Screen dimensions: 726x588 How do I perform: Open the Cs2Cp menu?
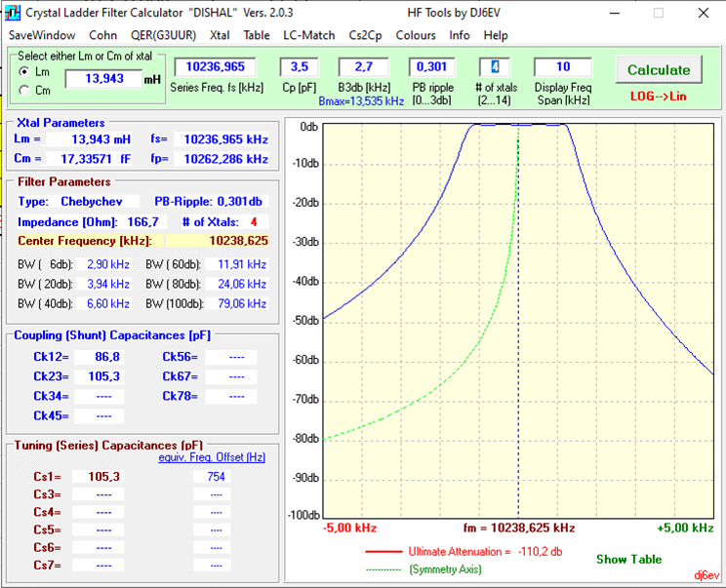[x=365, y=35]
